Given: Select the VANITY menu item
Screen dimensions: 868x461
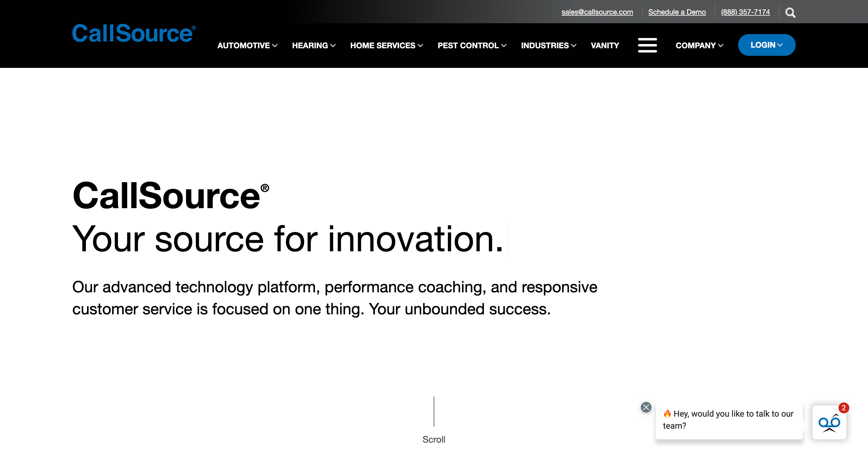Looking at the screenshot, I should pos(605,46).
